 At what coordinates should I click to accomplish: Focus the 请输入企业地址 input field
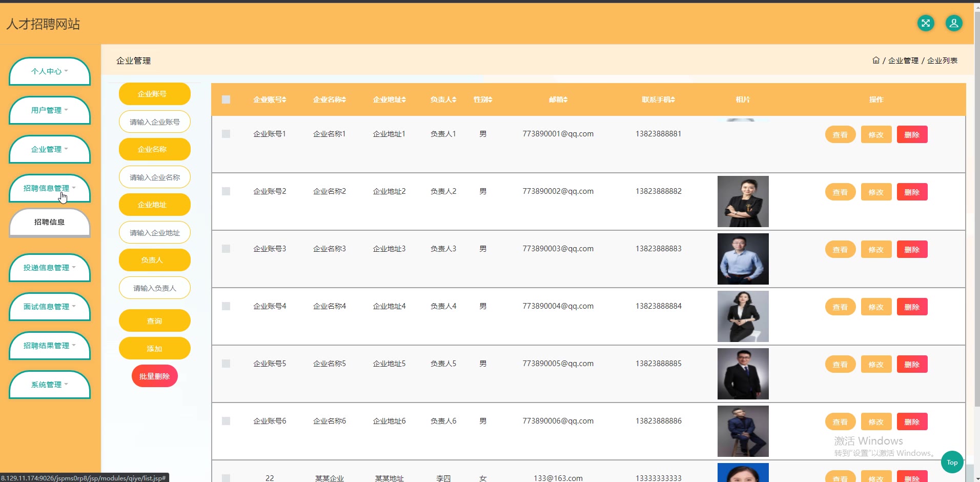155,232
